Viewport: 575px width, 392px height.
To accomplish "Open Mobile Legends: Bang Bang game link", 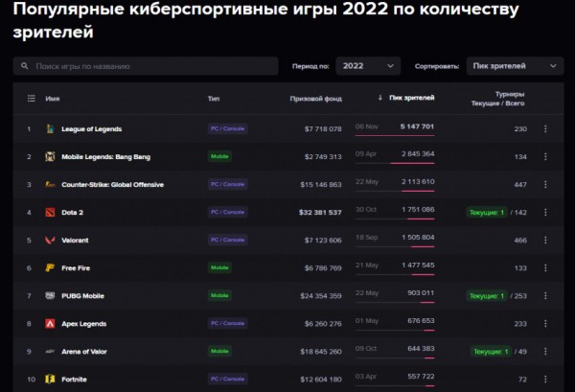I will [x=105, y=156].
